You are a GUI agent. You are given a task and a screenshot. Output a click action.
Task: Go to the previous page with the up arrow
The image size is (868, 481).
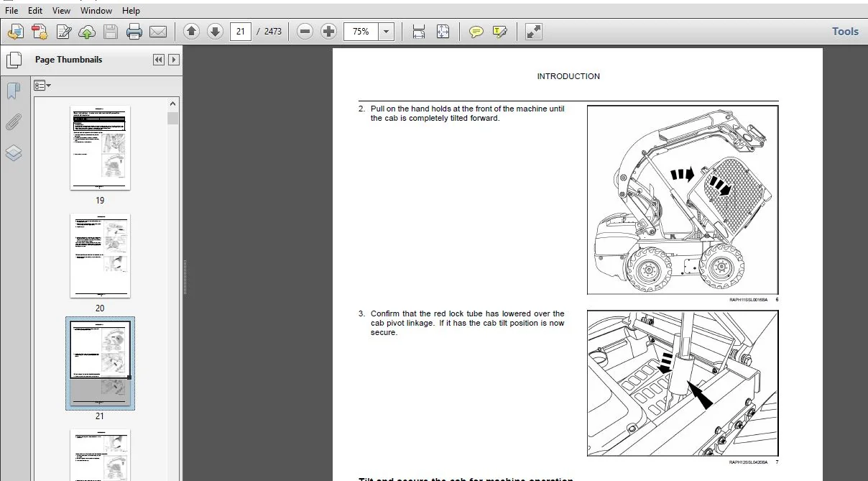click(x=191, y=32)
